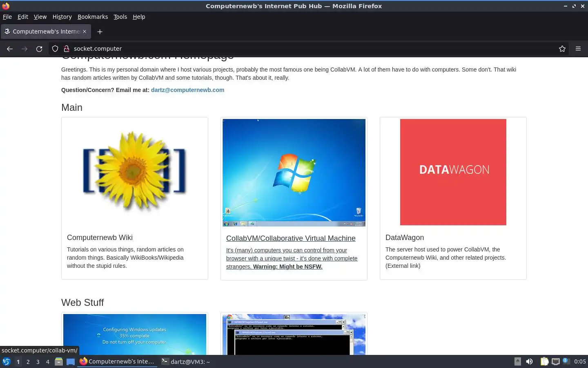588x368 pixels.
Task: Open a new tab with plus button
Action: [100, 31]
